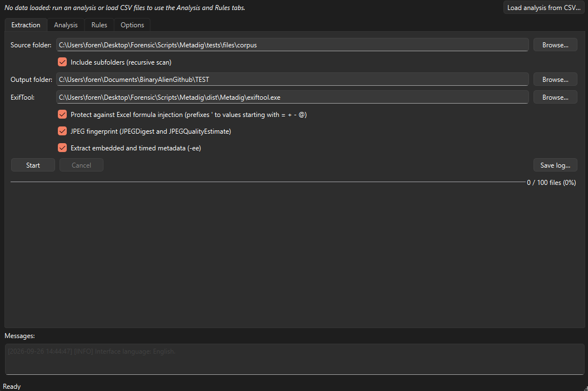
Task: Start the metadata extraction
Action: tap(33, 165)
